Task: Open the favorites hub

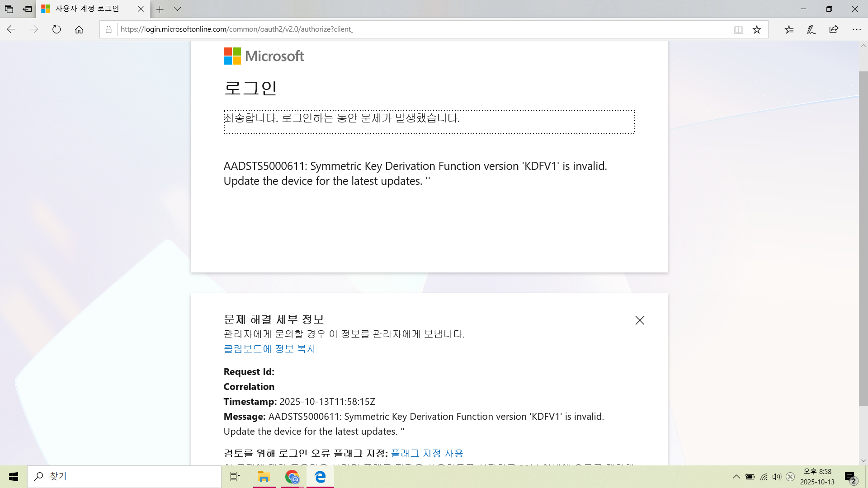Action: click(789, 29)
